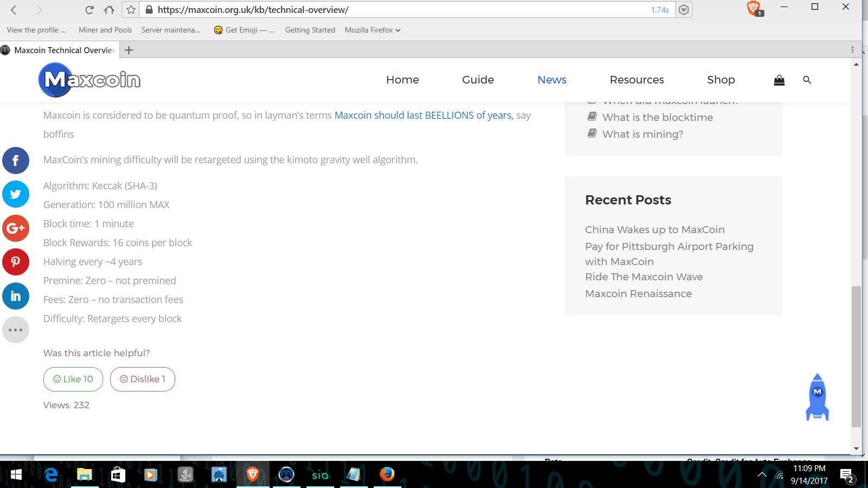This screenshot has width=868, height=488.
Task: Open 'Server maintena...' bookmark
Action: click(171, 30)
